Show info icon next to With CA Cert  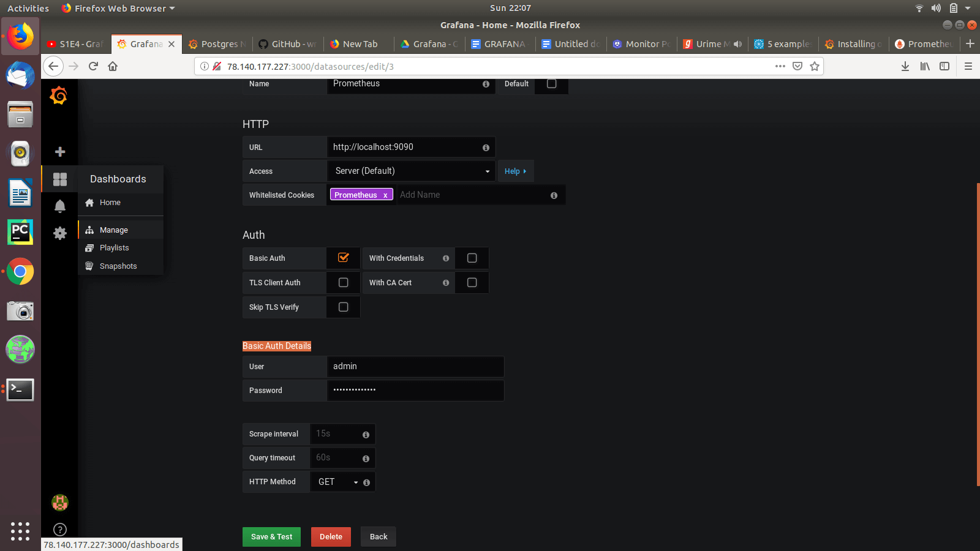click(x=446, y=283)
